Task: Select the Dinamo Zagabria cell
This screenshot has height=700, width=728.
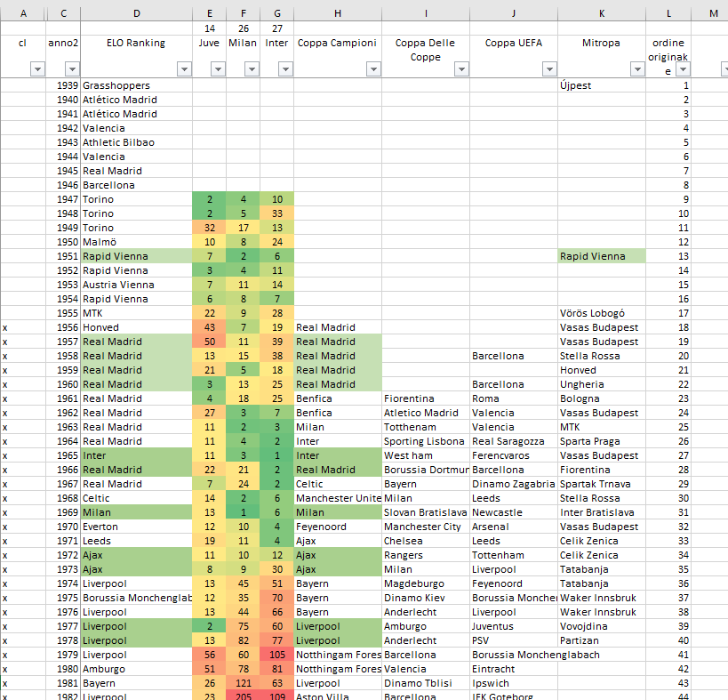Action: coord(514,484)
